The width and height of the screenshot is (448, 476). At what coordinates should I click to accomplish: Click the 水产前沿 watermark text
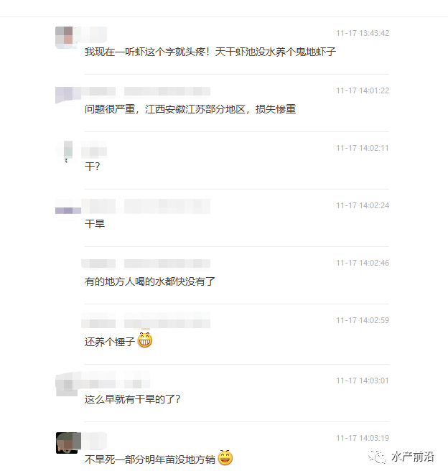tap(413, 457)
